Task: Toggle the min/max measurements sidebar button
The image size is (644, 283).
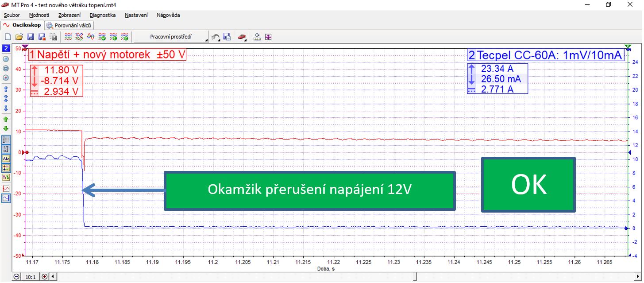Action: [x=6, y=168]
